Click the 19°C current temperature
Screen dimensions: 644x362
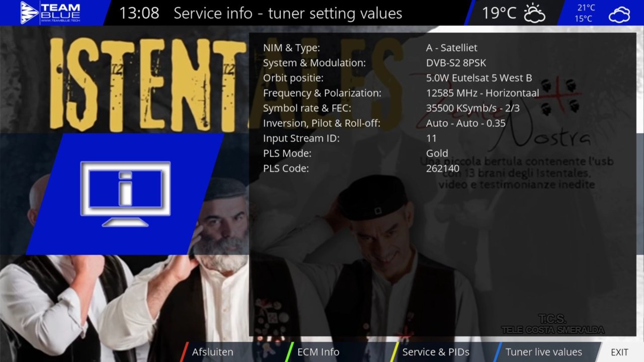coord(499,13)
